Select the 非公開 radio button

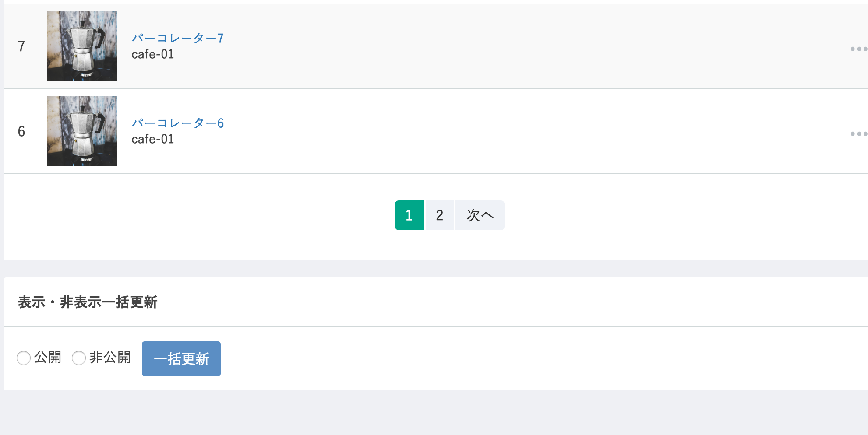[x=79, y=358]
